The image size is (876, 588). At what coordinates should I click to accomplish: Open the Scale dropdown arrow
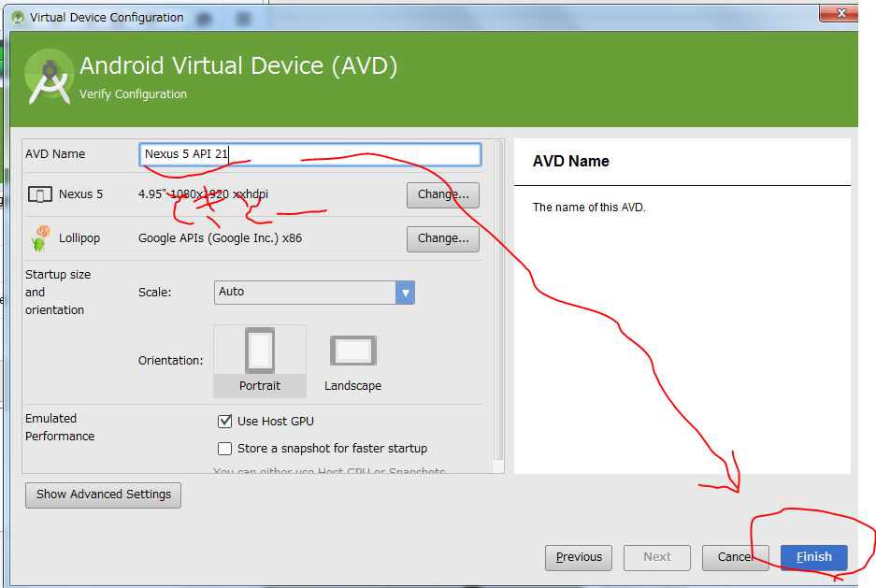click(405, 293)
